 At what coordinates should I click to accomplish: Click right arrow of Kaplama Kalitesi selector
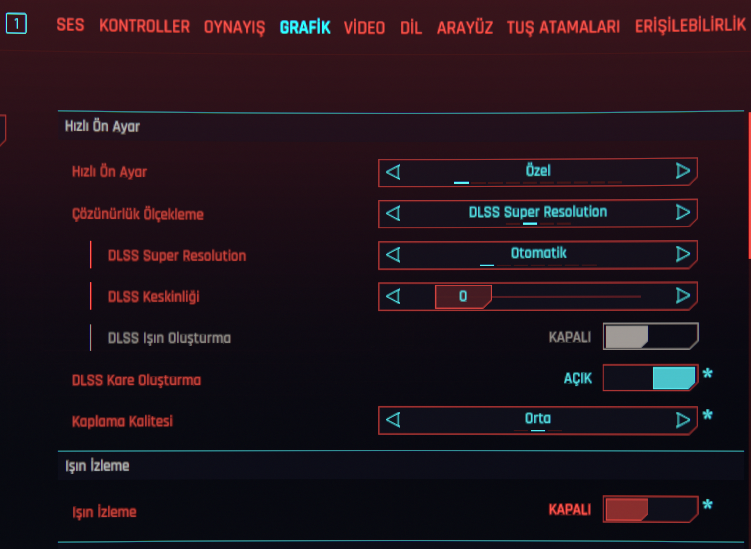tap(683, 420)
